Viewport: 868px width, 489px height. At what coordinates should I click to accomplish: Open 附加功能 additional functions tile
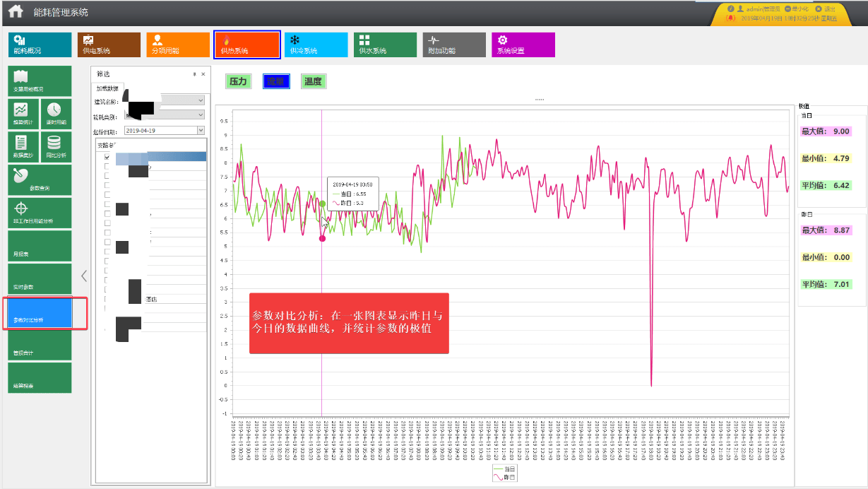tap(454, 45)
